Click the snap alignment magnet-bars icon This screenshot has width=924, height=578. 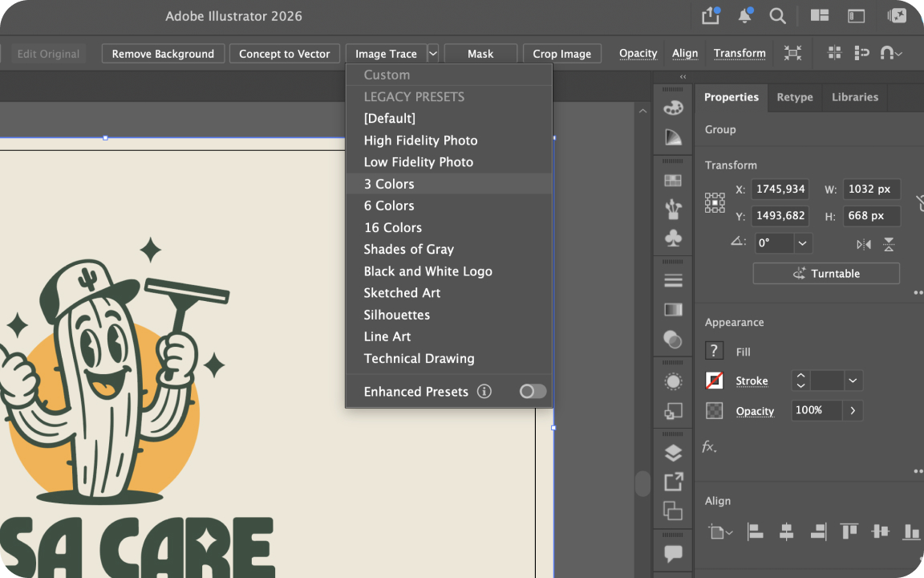[861, 53]
